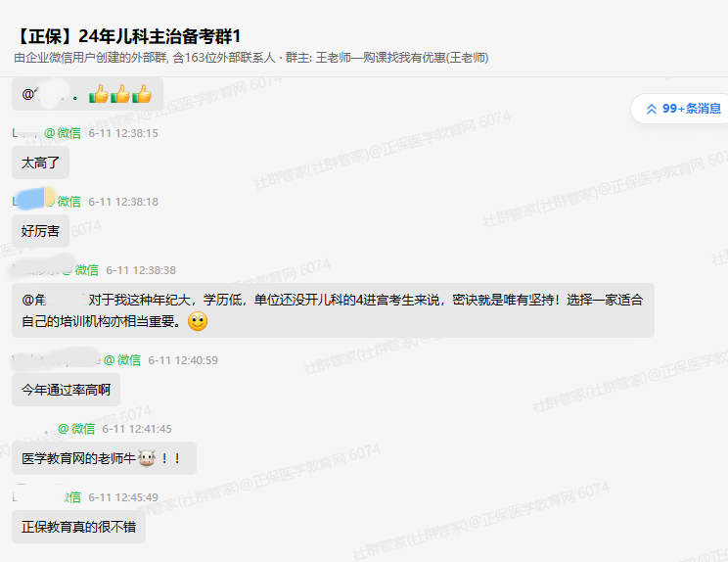Image resolution: width=728 pixels, height=562 pixels.
Task: Open the group title 24年儿科主治备考群1
Action: tap(127, 36)
